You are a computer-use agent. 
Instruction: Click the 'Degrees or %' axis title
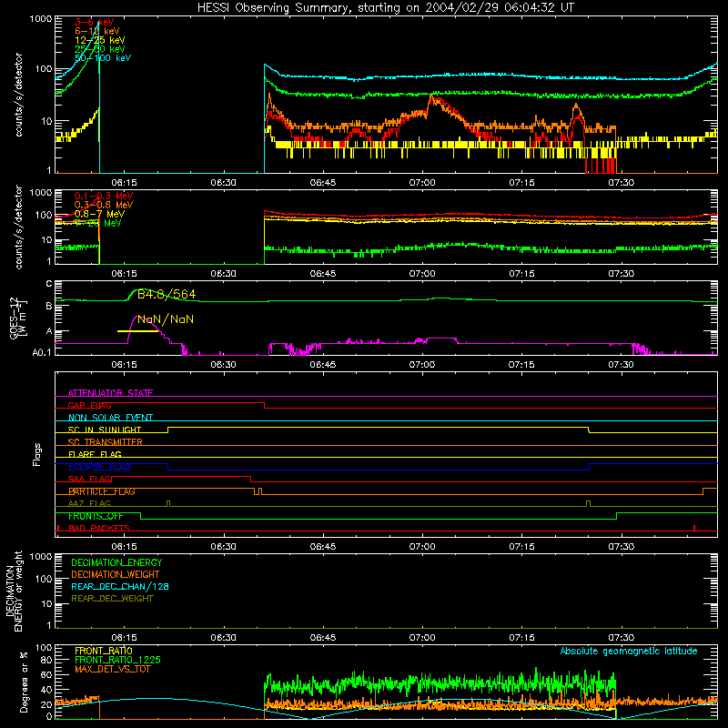pyautogui.click(x=24, y=682)
